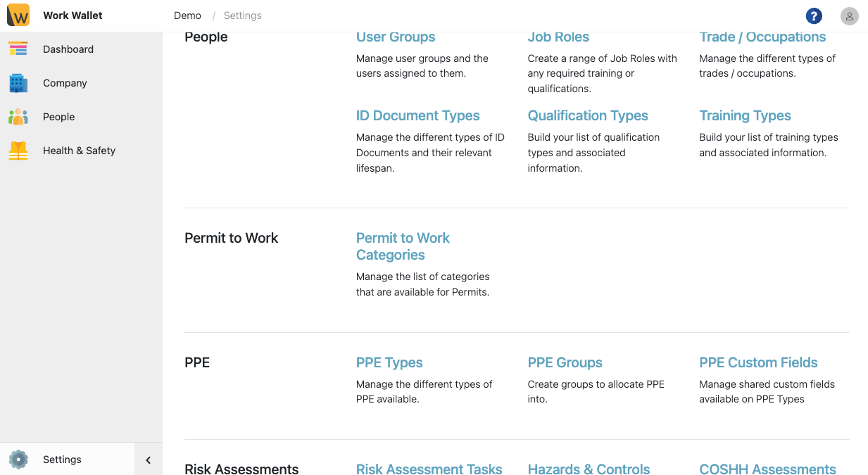Click the Work Wallet logo icon

tap(18, 15)
